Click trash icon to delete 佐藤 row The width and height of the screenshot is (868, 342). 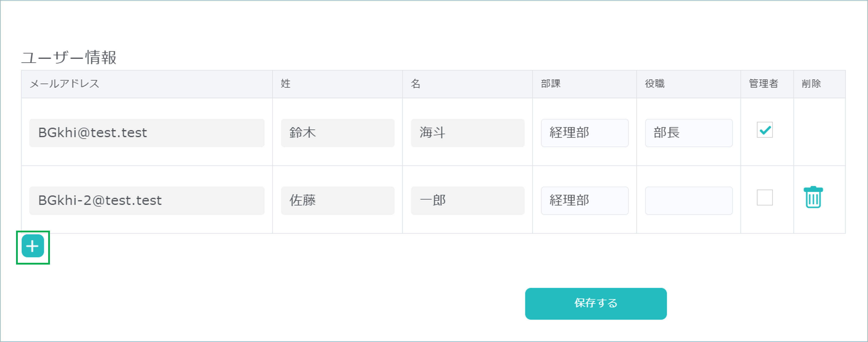[813, 197]
